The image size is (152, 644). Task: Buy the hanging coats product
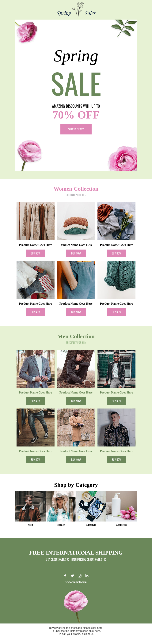(x=36, y=253)
